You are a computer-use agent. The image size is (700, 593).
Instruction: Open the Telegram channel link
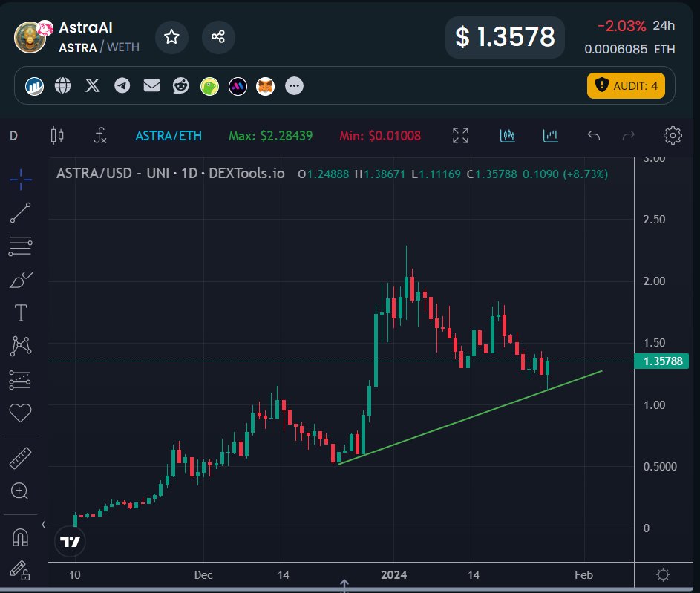coord(122,85)
